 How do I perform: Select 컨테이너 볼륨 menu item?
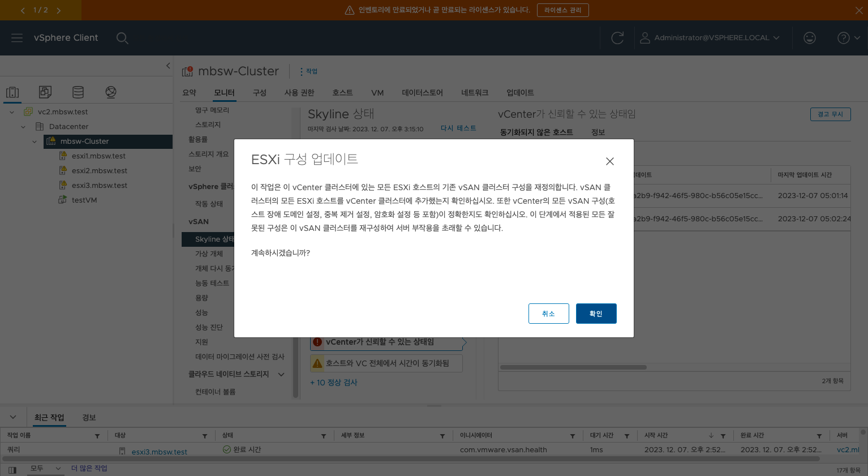tap(215, 392)
